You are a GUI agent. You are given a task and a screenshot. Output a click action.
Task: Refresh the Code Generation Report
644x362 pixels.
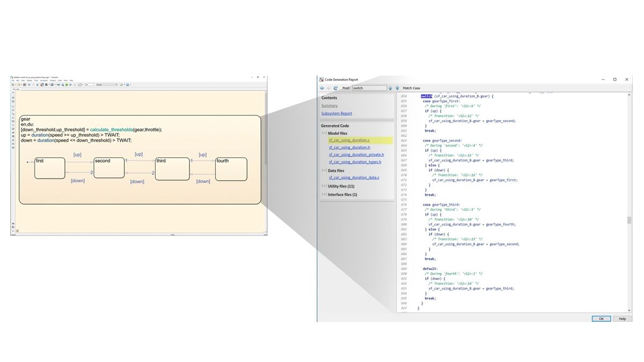[336, 87]
